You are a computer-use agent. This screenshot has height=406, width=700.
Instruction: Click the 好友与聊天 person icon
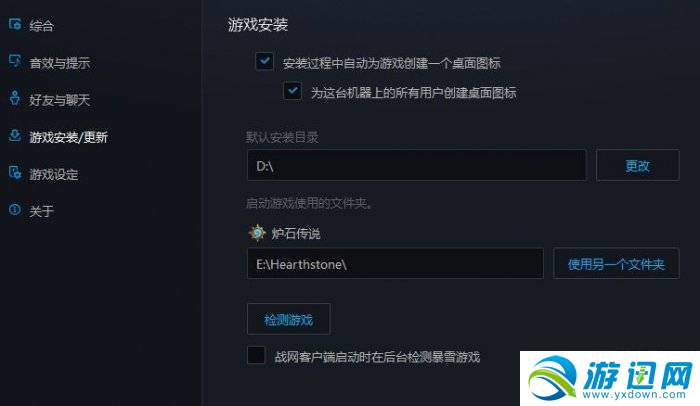pos(15,98)
